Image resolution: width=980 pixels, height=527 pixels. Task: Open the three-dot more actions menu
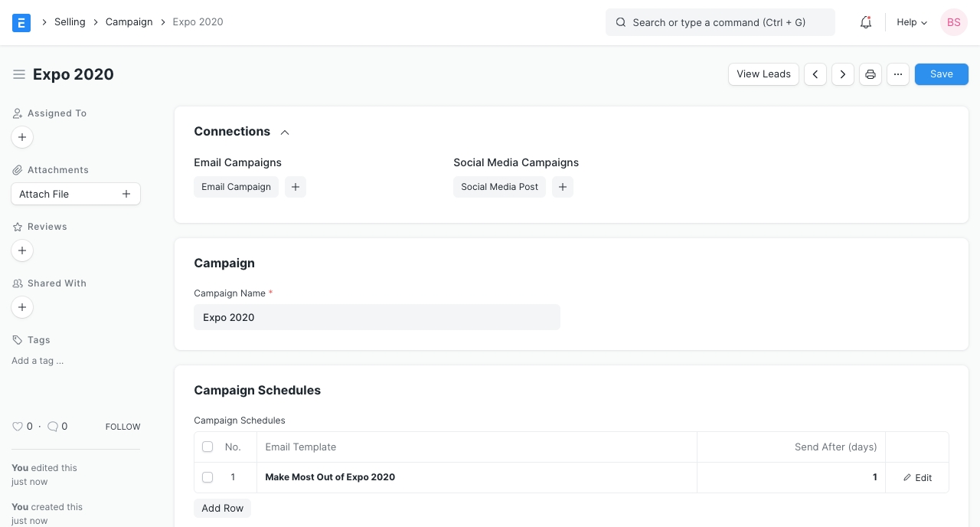(898, 74)
